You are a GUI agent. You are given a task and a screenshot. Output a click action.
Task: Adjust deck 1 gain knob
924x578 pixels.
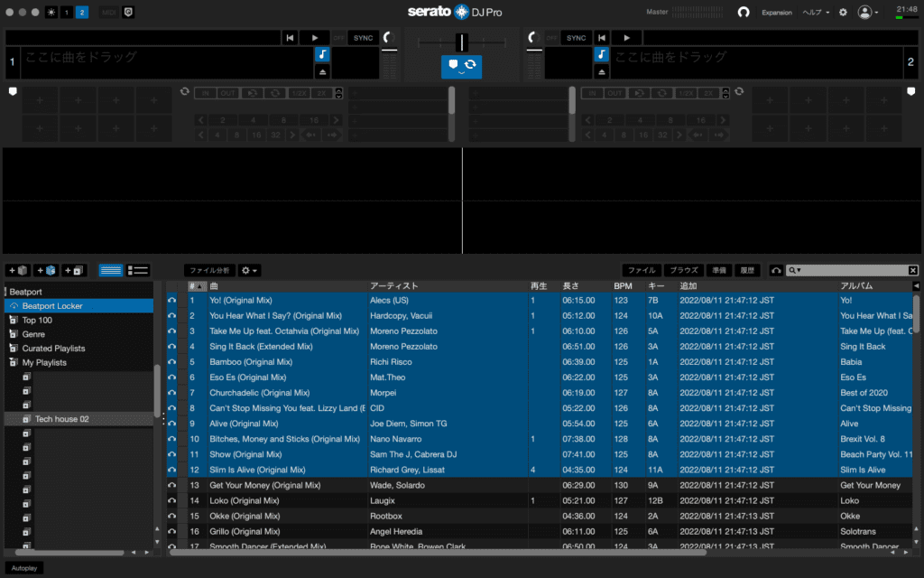click(x=388, y=38)
